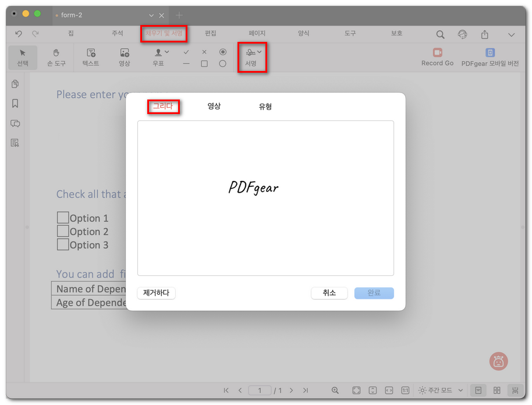532x405 pixels.
Task: Click the 취소 cancel button
Action: (329, 293)
